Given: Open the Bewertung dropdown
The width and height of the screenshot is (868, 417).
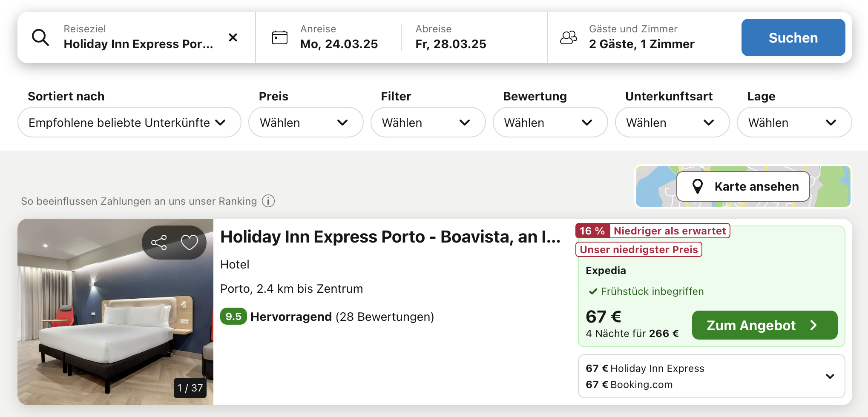Looking at the screenshot, I should 550,123.
